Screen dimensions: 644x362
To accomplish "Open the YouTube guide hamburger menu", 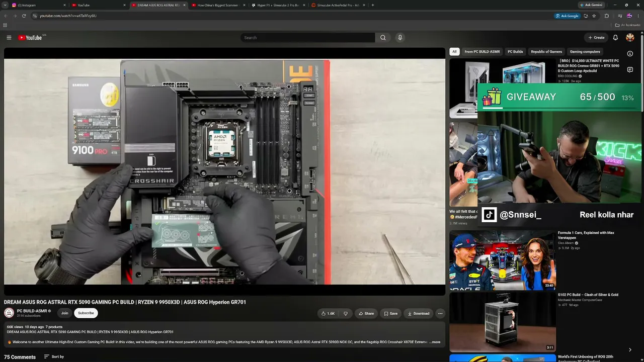I will [x=9, y=38].
